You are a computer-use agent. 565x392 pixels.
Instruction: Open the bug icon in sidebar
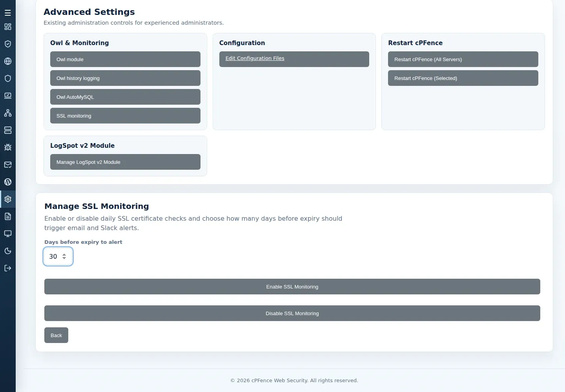pyautogui.click(x=8, y=147)
